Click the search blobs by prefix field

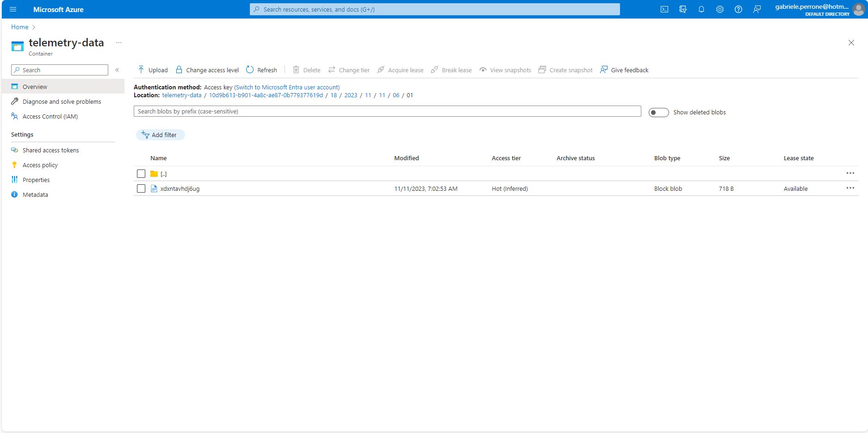pos(387,111)
